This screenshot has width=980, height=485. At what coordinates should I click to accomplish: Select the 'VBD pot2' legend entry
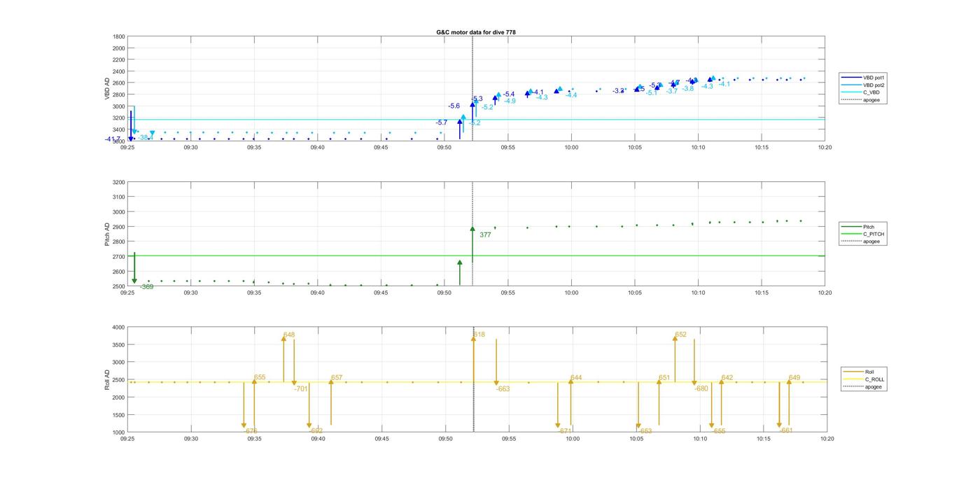875,85
